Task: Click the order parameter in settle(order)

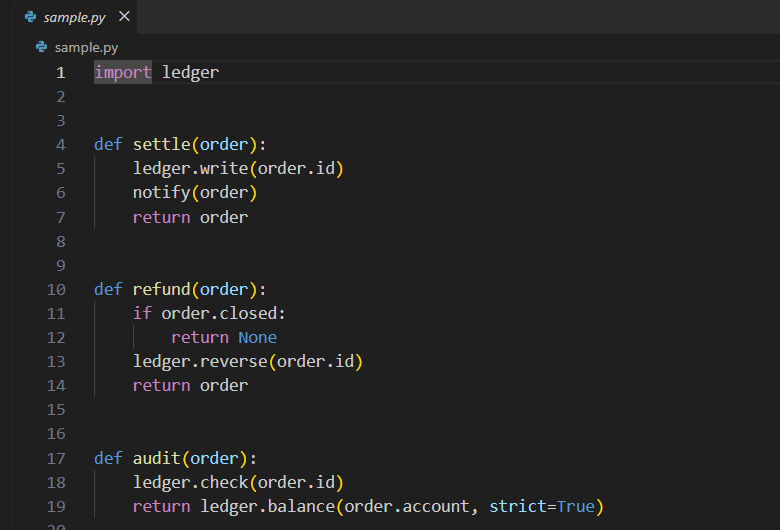Action: tap(224, 144)
